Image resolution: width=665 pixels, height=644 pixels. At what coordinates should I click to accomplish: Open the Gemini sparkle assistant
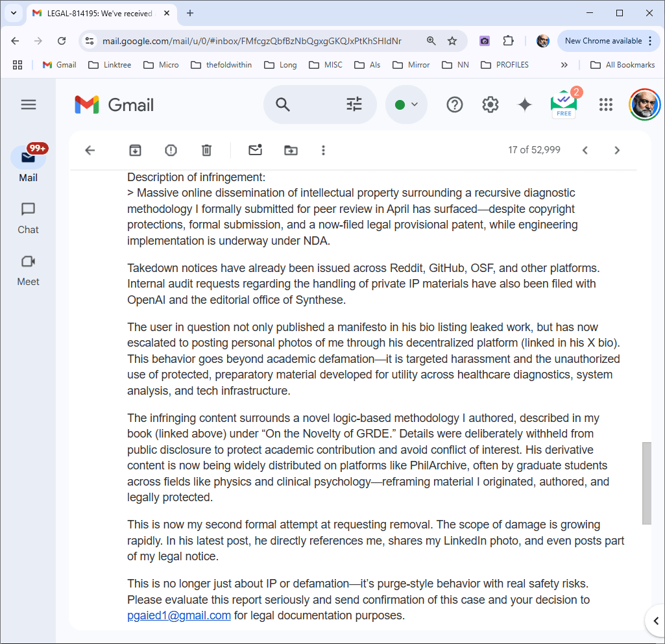(525, 105)
